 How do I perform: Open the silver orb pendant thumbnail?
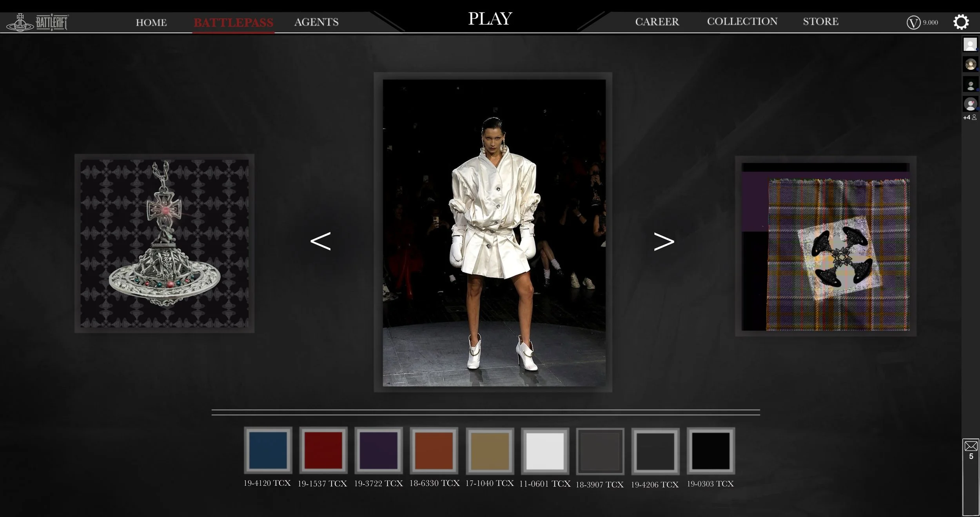[x=164, y=243]
